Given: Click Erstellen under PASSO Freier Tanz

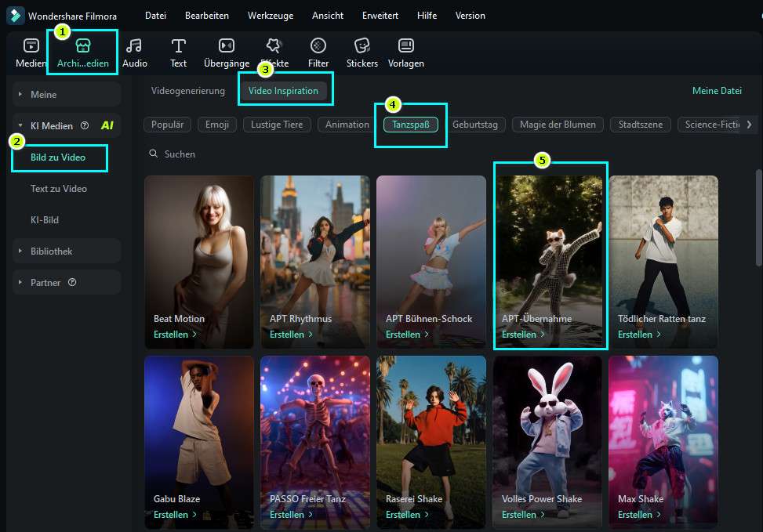Looking at the screenshot, I should pos(291,515).
